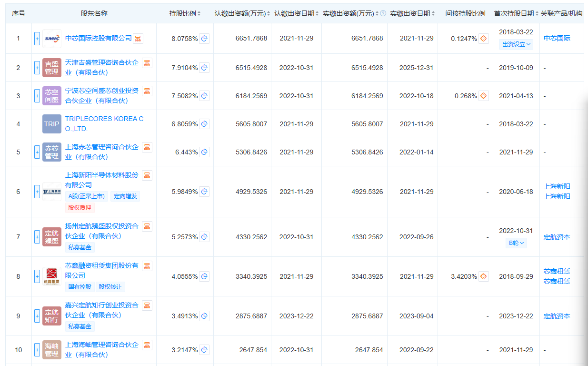This screenshot has width=588, height=366.
Task: Open equity structure icon beside 芯鑫融资租赁集团
Action: 147,266
